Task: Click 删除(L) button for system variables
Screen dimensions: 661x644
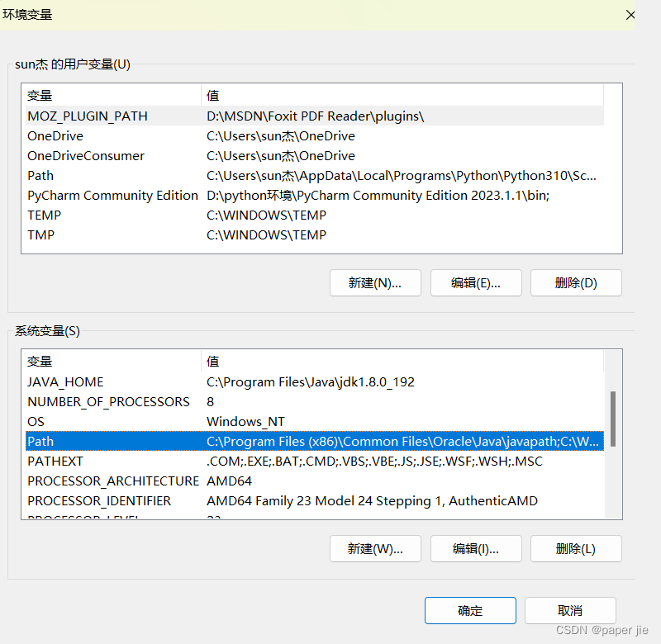Action: [576, 549]
